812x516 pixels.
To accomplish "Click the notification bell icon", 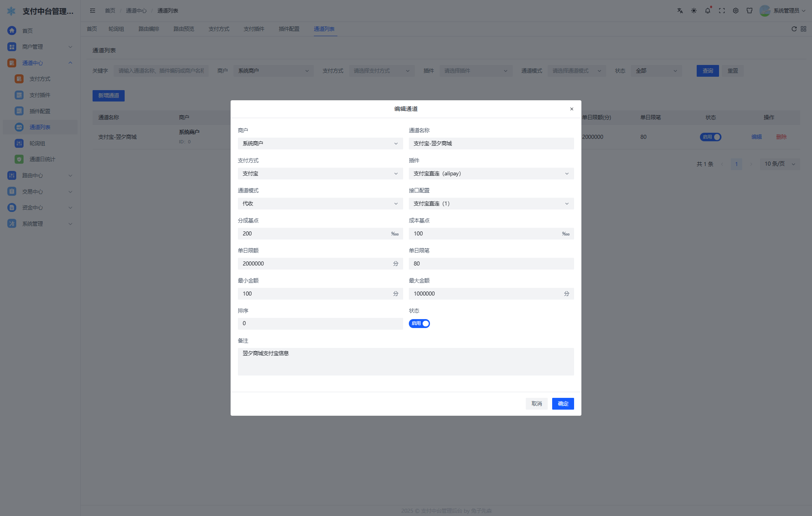I will 708,11.
